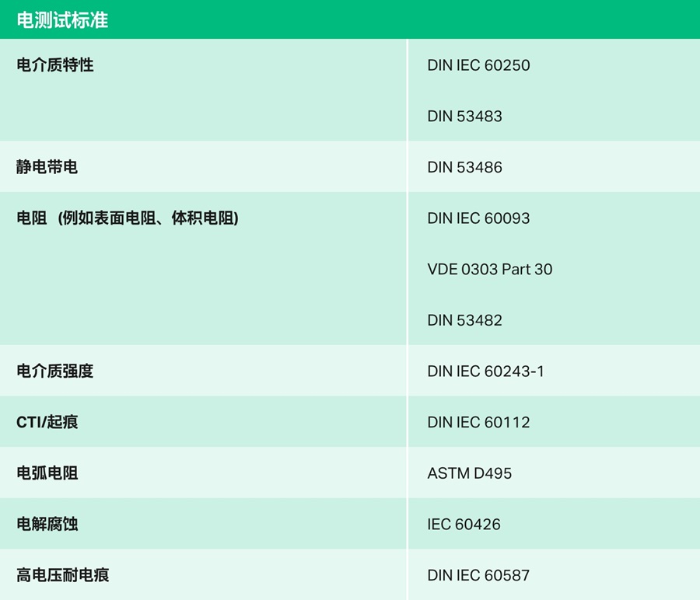This screenshot has height=600, width=700.
Task: Click the 高电压耐电痕 row label
Action: [x=63, y=575]
